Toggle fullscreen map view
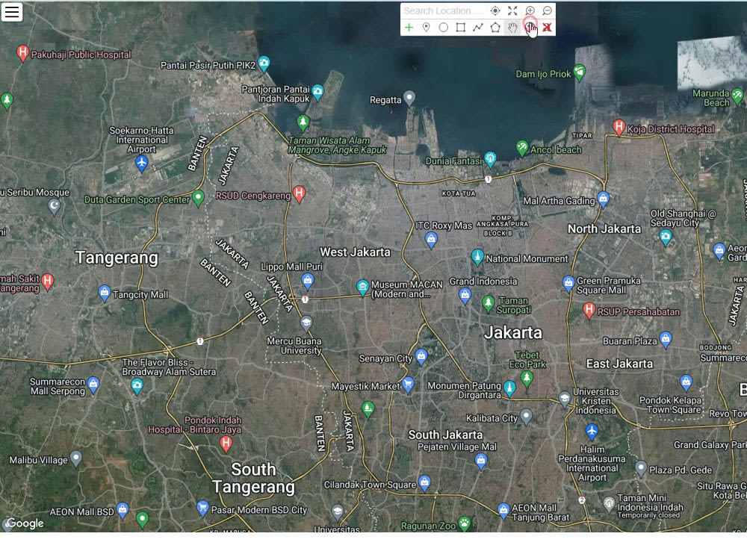Screen dimensions: 747x560 coord(512,10)
